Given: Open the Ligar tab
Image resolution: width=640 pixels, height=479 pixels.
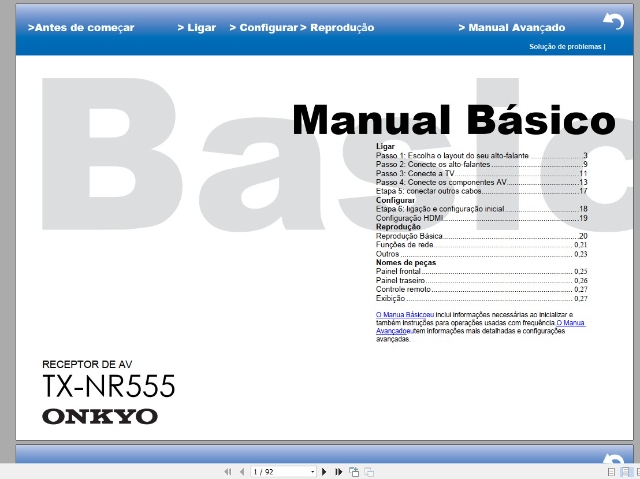Looking at the screenshot, I should click(197, 28).
